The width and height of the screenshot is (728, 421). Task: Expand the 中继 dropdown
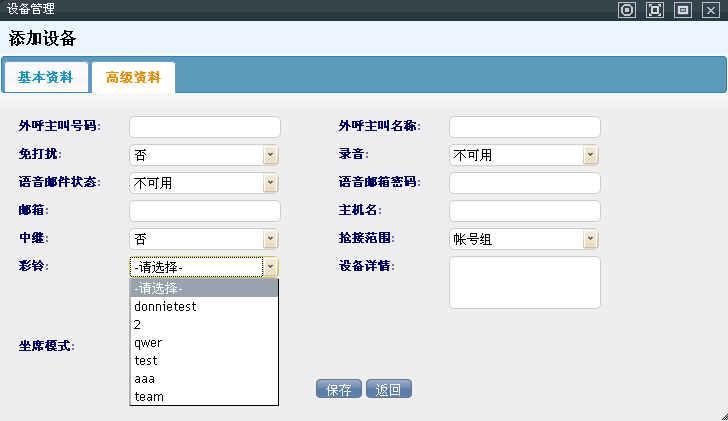[270, 239]
